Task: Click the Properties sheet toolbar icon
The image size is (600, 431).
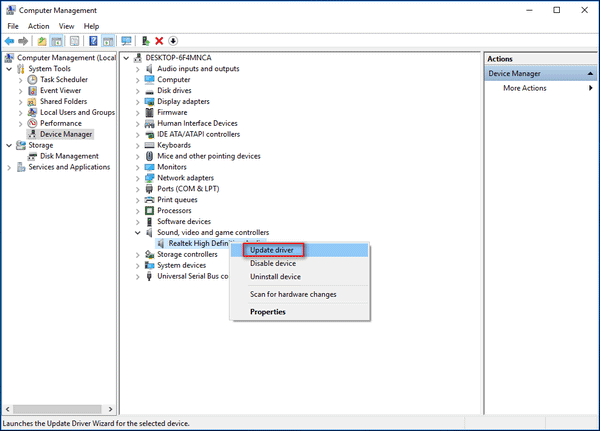Action: [76, 41]
